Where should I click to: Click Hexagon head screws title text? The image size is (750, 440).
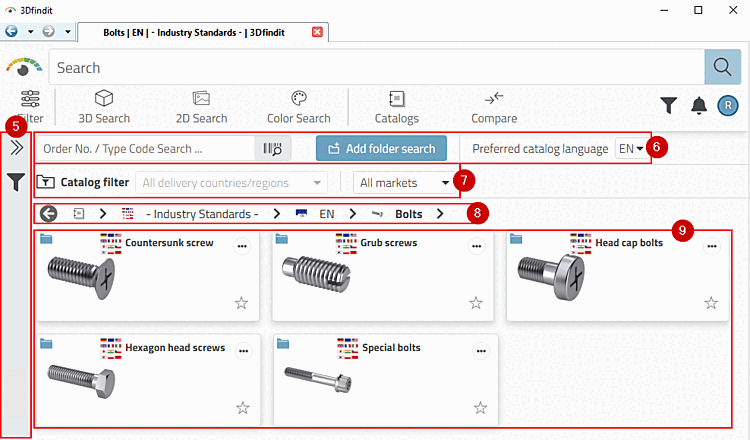(175, 348)
